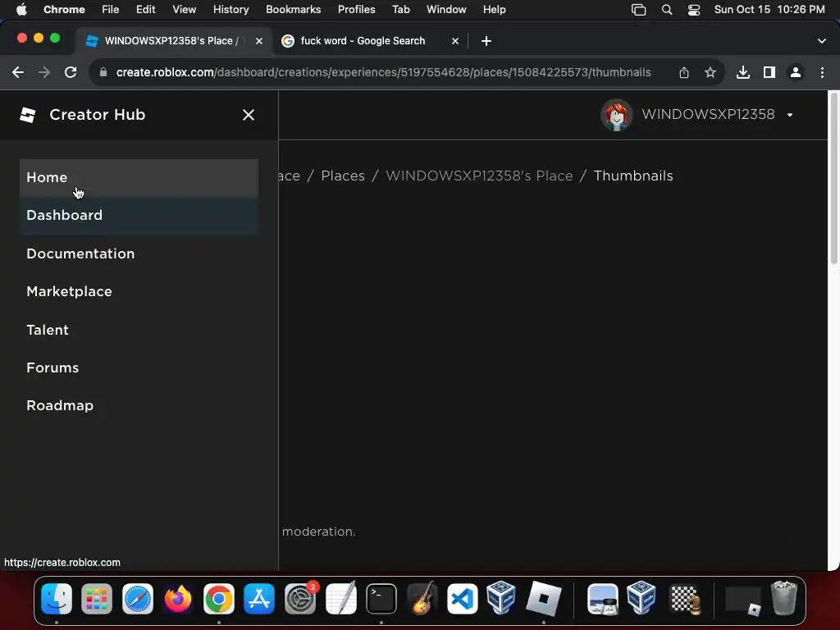Reload the current page
This screenshot has height=630, width=840.
pos(71,72)
